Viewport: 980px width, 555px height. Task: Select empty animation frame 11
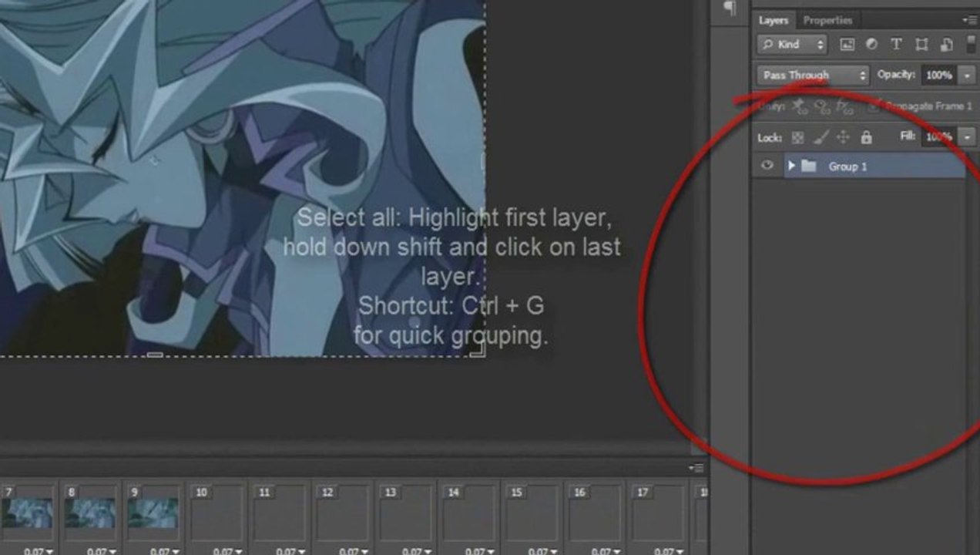pyautogui.click(x=280, y=513)
